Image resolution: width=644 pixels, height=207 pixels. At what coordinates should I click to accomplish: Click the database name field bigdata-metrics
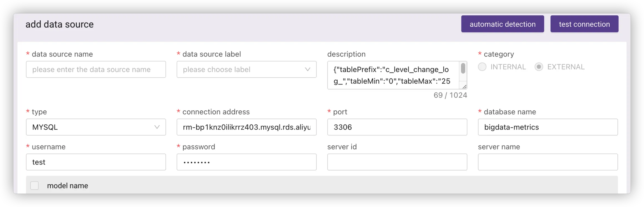pos(548,127)
